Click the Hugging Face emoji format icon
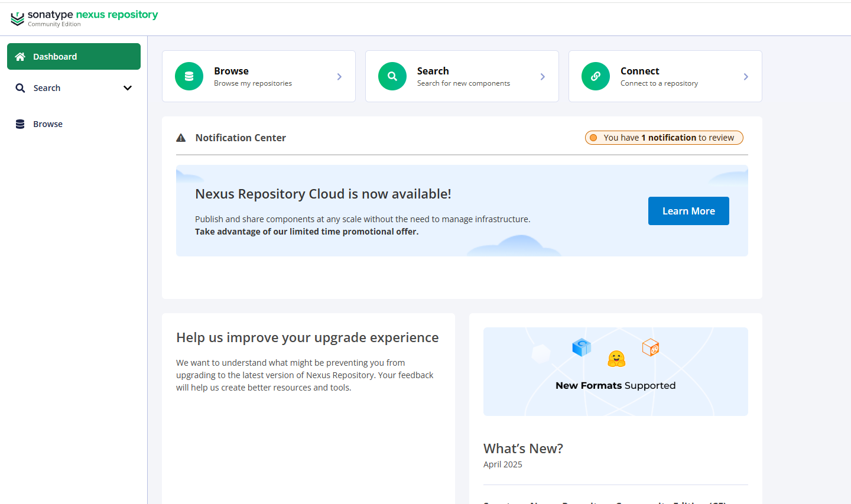Image resolution: width=851 pixels, height=504 pixels. pyautogui.click(x=616, y=359)
